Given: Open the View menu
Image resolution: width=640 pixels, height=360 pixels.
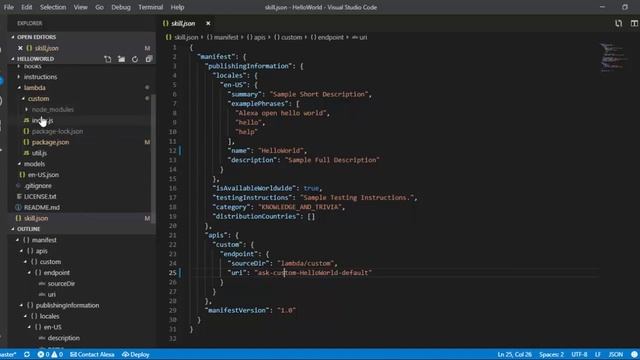Looking at the screenshot, I should pyautogui.click(x=80, y=7).
